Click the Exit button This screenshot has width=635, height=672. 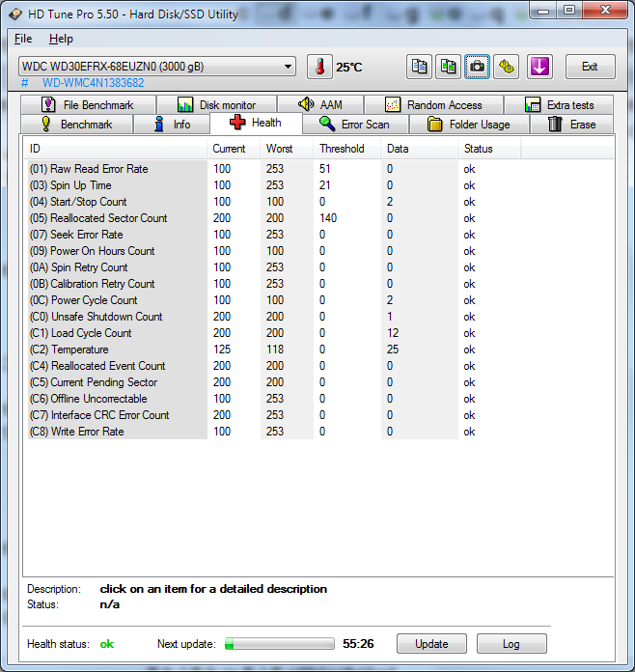[590, 67]
